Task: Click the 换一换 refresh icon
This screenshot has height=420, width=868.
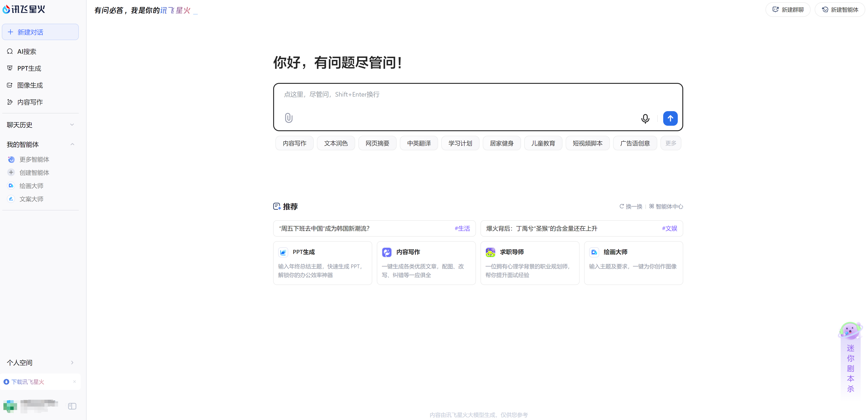Action: (622, 206)
